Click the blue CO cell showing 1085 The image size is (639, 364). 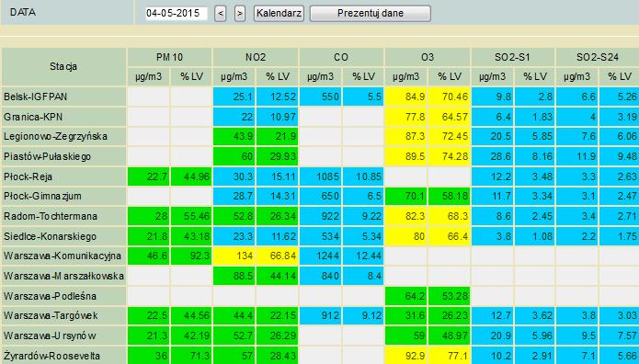tap(320, 176)
